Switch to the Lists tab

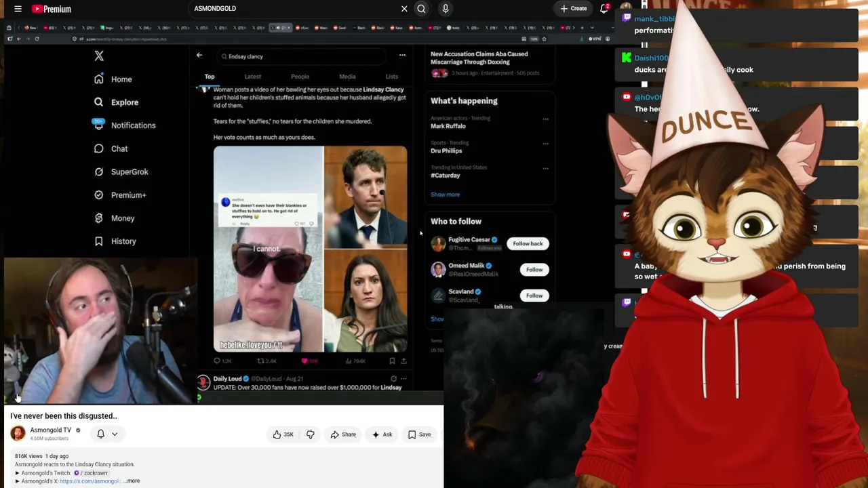click(x=392, y=77)
